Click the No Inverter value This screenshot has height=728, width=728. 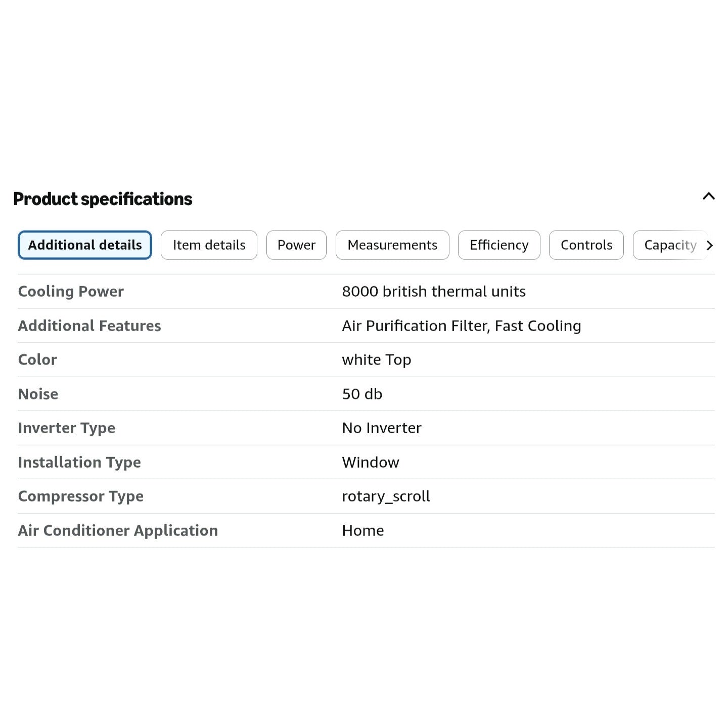pyautogui.click(x=382, y=428)
